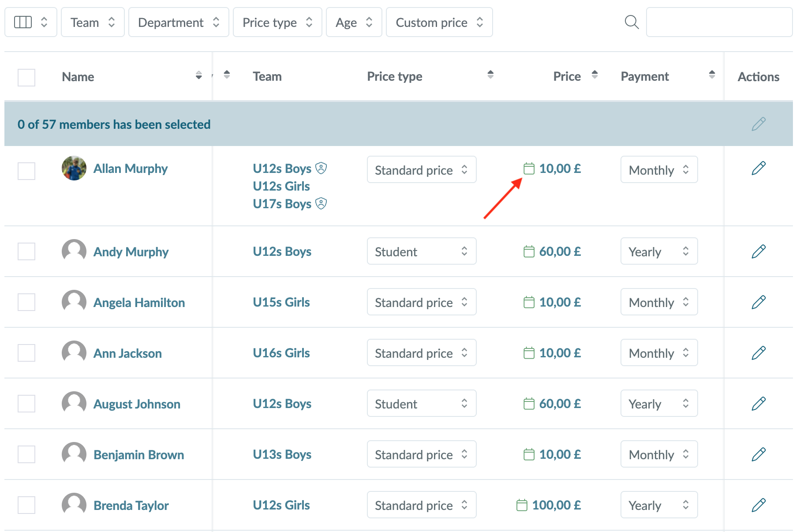Sort the table by Price column arrows
Viewport: 800px width, 532px height.
(594, 75)
